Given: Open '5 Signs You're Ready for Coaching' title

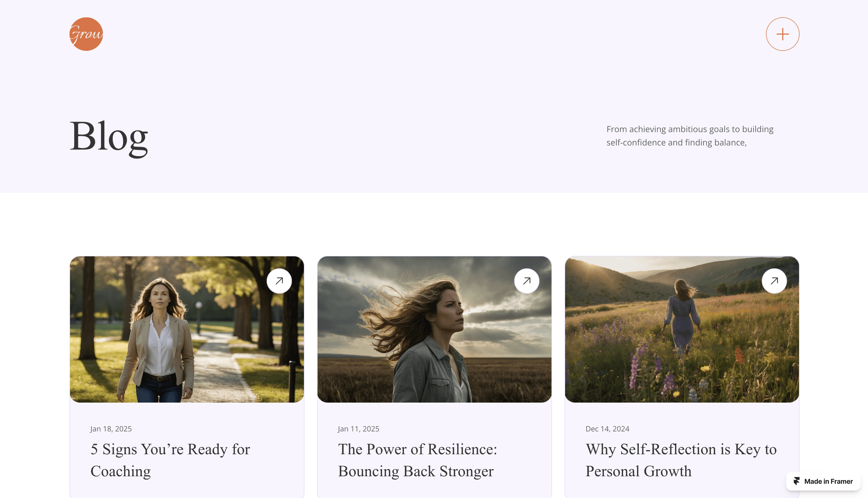Looking at the screenshot, I should (170, 460).
